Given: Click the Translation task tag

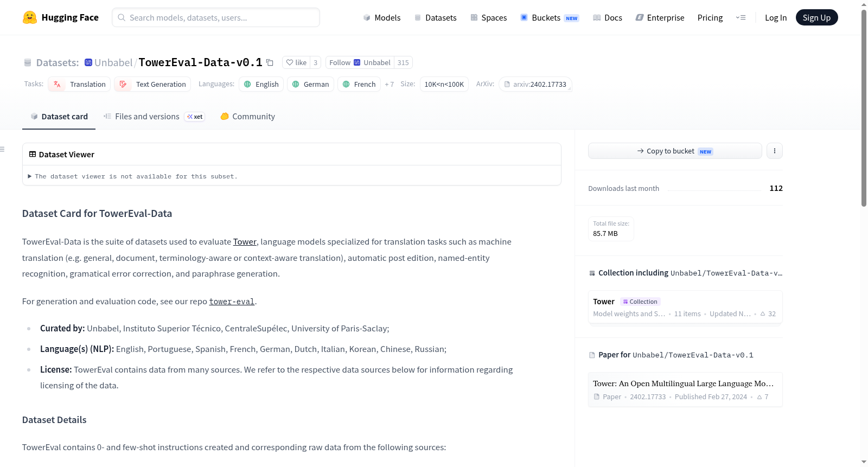Looking at the screenshot, I should [79, 84].
